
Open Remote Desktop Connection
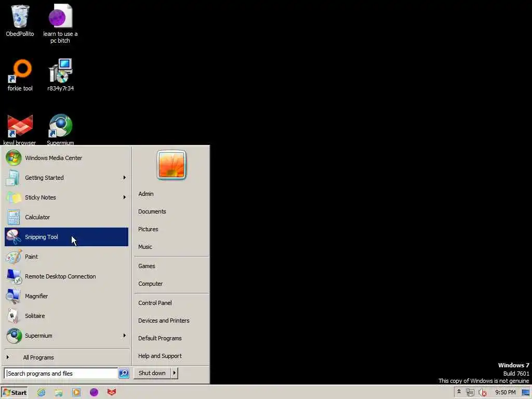click(66, 276)
